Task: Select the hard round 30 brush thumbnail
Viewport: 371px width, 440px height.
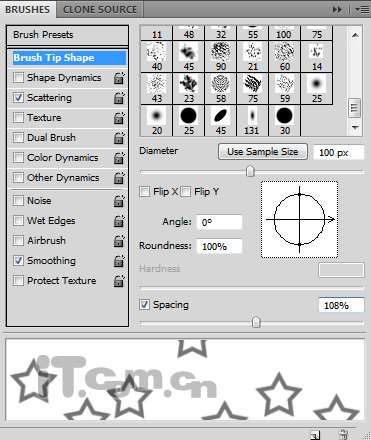Action: pos(284,121)
